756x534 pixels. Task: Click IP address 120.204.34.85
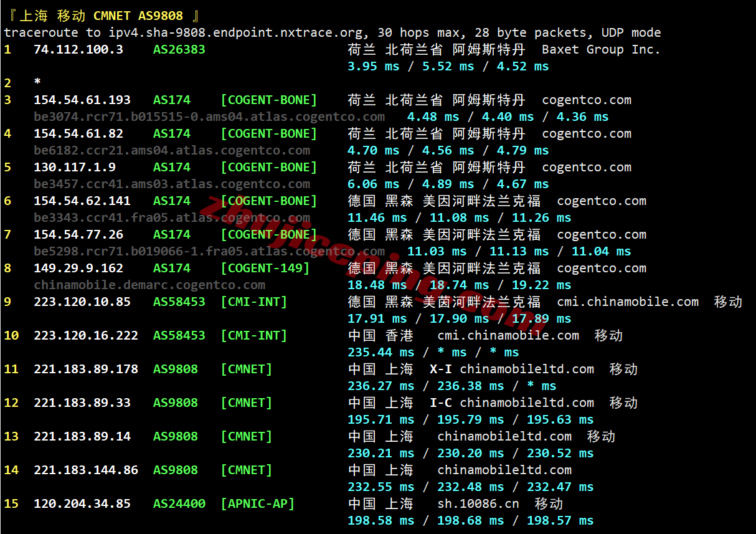click(82, 503)
